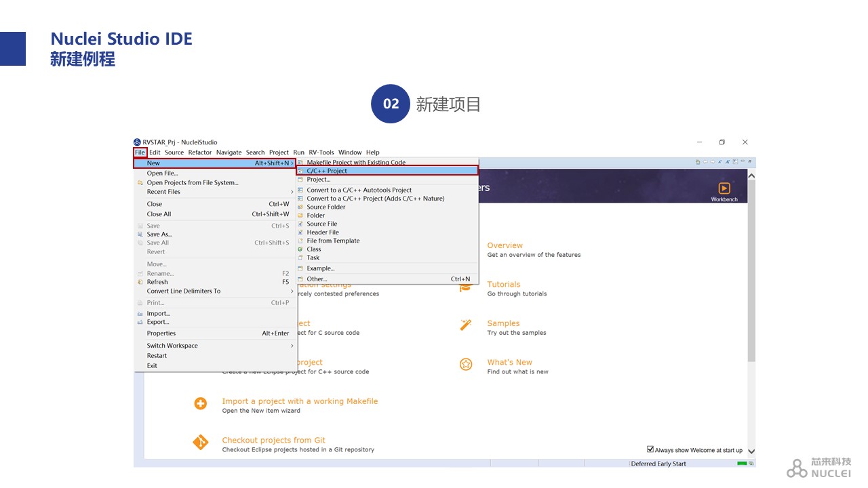Open the File menu

coord(140,152)
